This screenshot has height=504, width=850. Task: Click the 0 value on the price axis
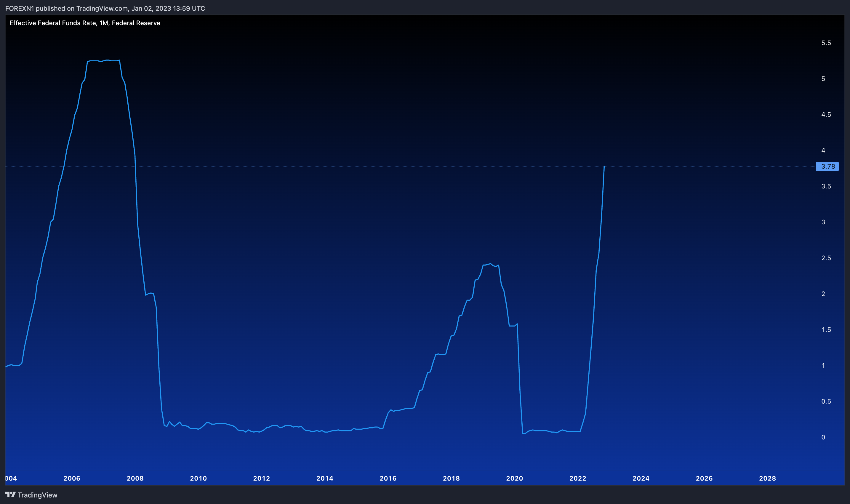(x=823, y=437)
